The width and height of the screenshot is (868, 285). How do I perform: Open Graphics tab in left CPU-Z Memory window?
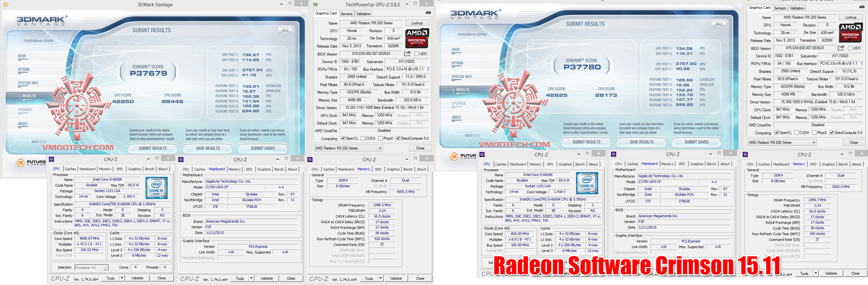393,169
